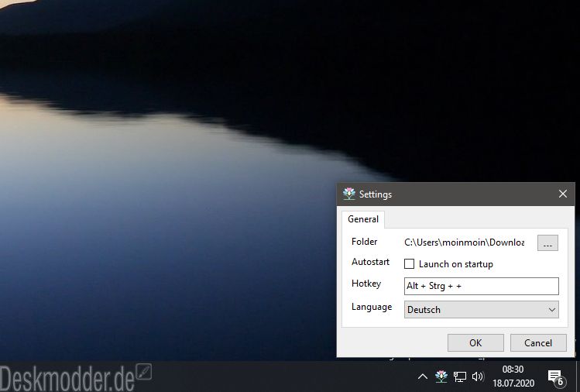The image size is (580, 392).
Task: Close the Settings dialog
Action: [563, 194]
